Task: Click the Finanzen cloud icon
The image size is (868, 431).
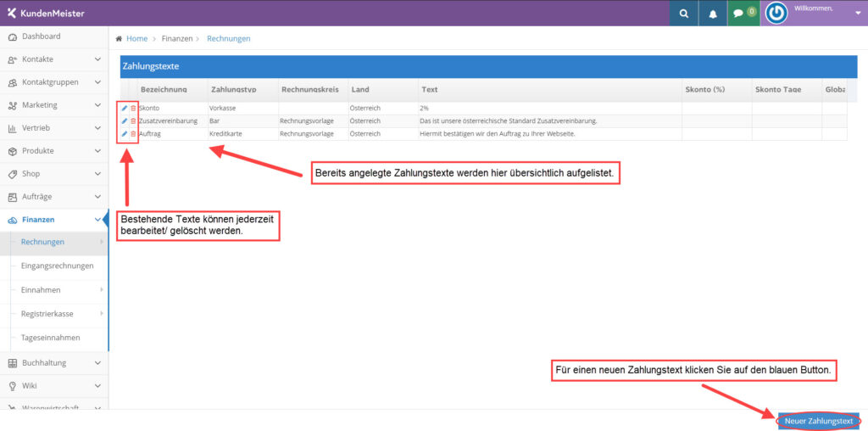Action: point(12,220)
